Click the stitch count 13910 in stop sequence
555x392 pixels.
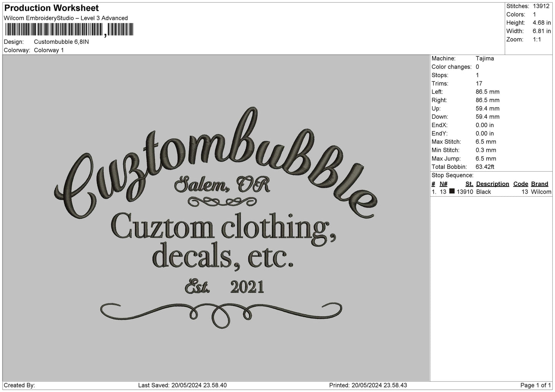click(x=465, y=192)
